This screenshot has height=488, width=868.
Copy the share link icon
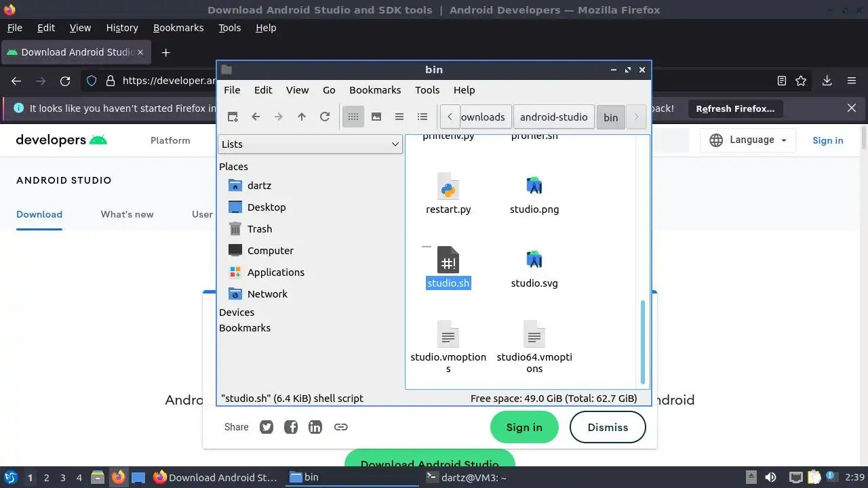tap(341, 427)
